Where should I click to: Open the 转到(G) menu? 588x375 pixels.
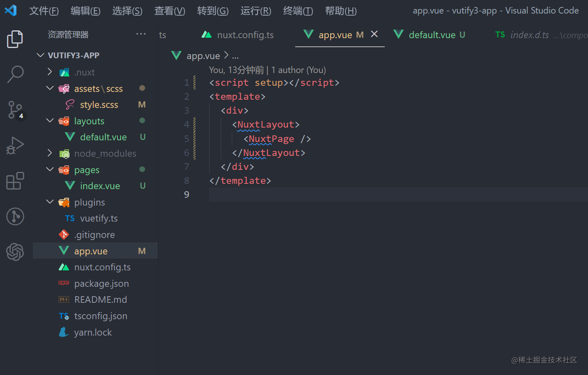(x=213, y=11)
